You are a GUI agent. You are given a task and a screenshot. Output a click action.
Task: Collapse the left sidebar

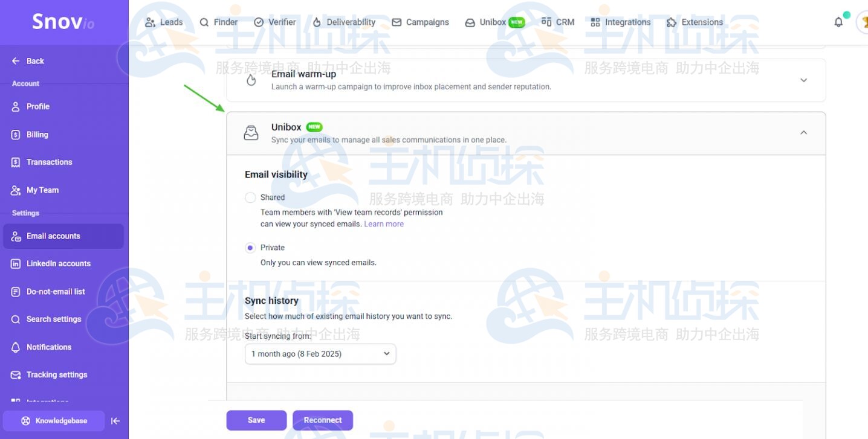coord(115,421)
